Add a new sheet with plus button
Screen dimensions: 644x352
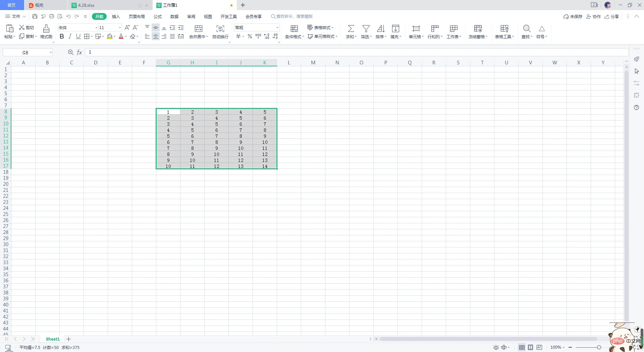click(69, 339)
